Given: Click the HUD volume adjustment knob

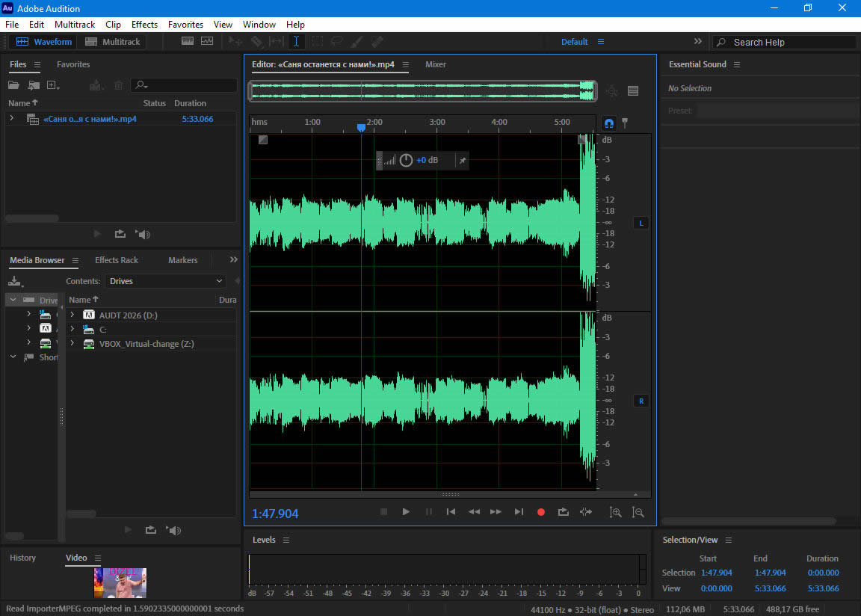Looking at the screenshot, I should (406, 160).
